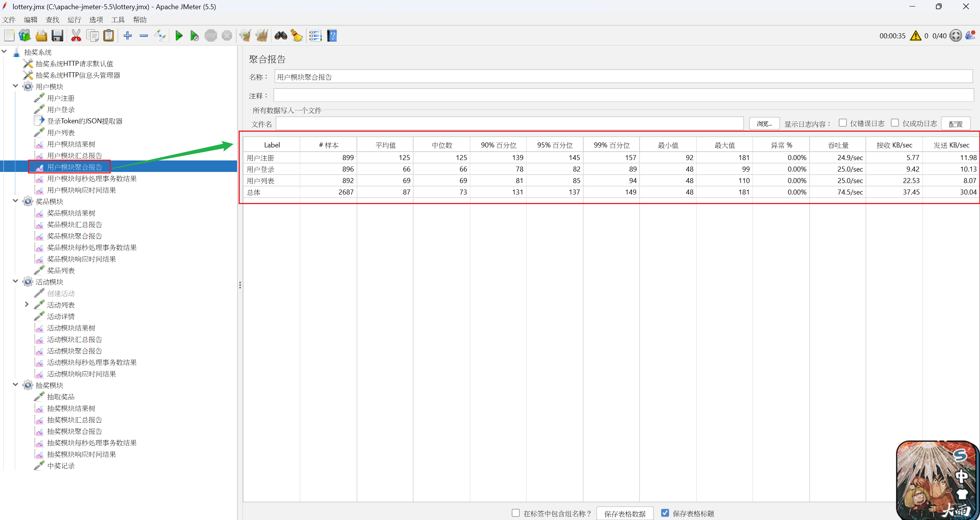Click the 浏览... button
The width and height of the screenshot is (980, 520).
click(764, 124)
